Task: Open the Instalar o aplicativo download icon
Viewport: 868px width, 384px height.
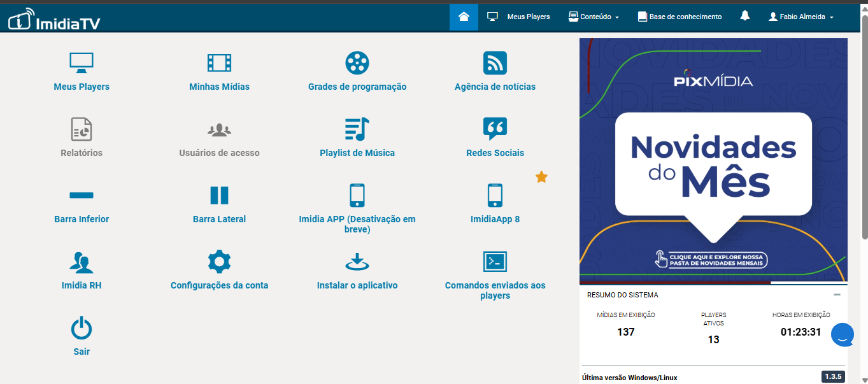Action: (357, 262)
